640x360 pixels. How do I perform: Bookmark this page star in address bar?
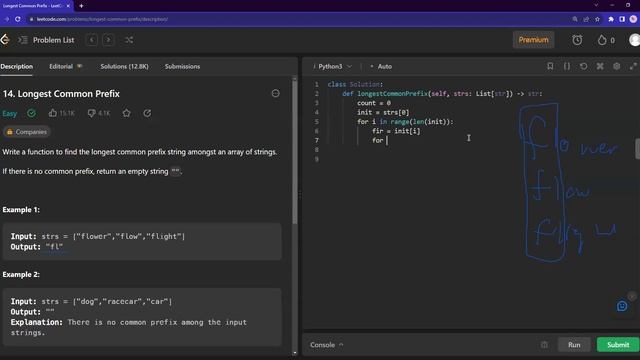tap(598, 19)
